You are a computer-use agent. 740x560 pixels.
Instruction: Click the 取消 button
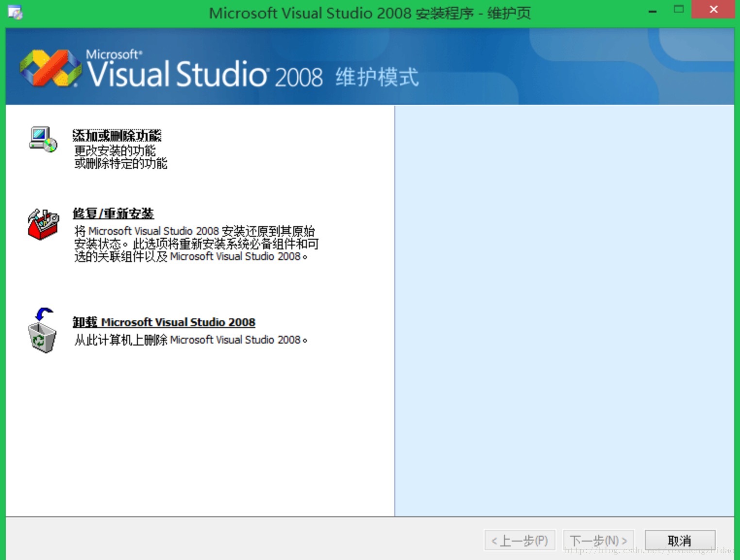coord(680,540)
